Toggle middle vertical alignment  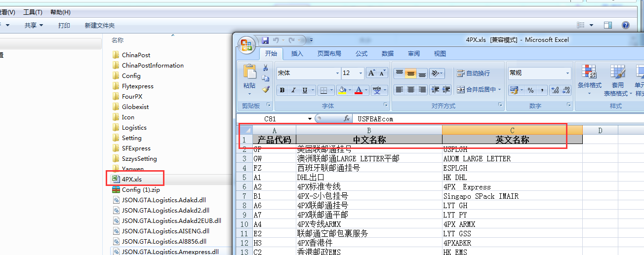point(410,73)
